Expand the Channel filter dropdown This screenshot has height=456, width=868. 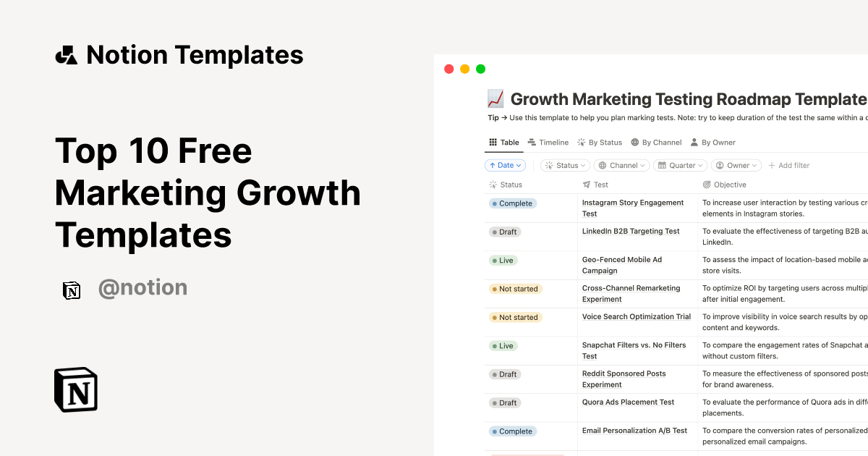pyautogui.click(x=621, y=165)
